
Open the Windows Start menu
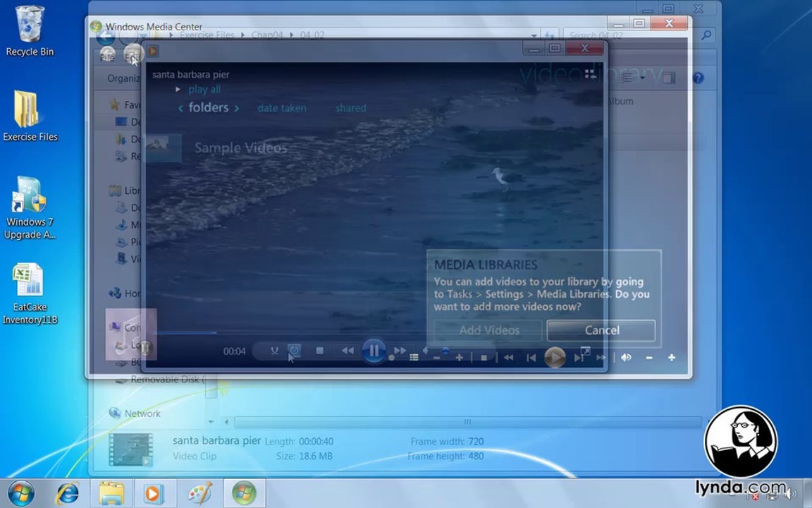click(x=20, y=493)
